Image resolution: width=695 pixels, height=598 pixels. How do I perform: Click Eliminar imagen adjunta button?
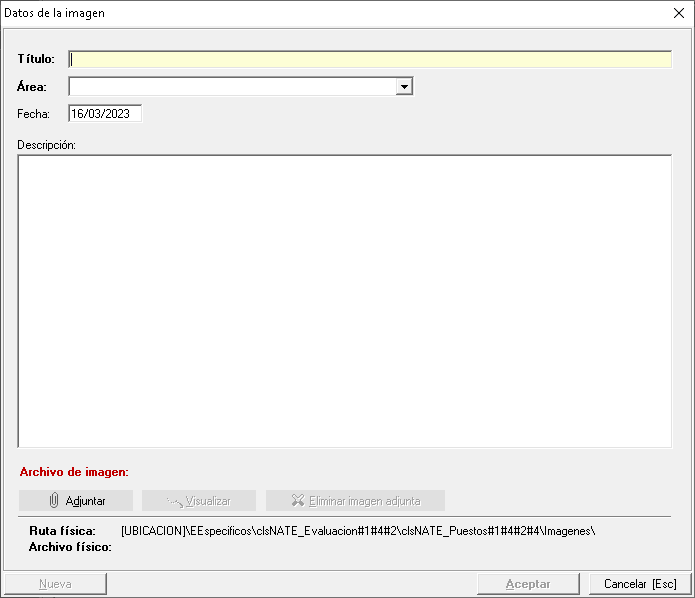[355, 501]
